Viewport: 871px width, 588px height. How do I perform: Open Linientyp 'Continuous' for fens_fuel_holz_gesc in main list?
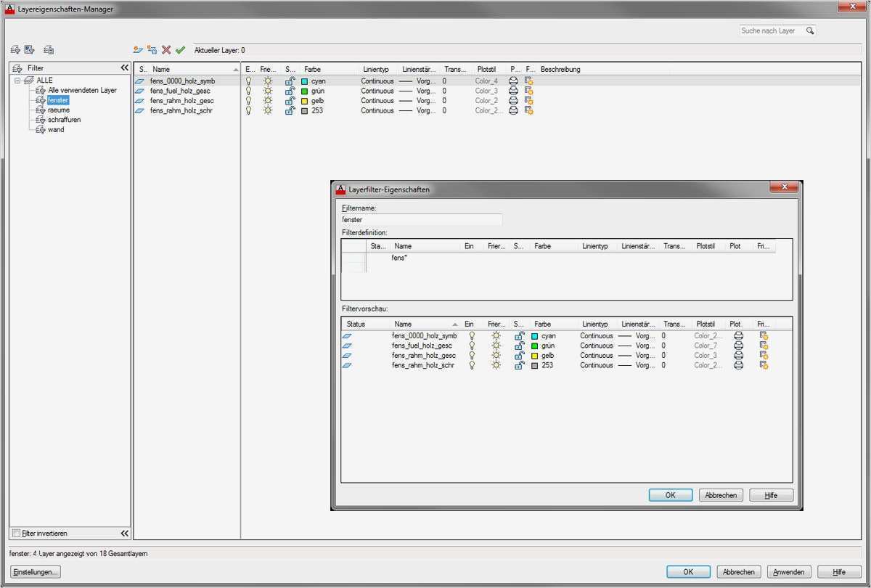(377, 91)
